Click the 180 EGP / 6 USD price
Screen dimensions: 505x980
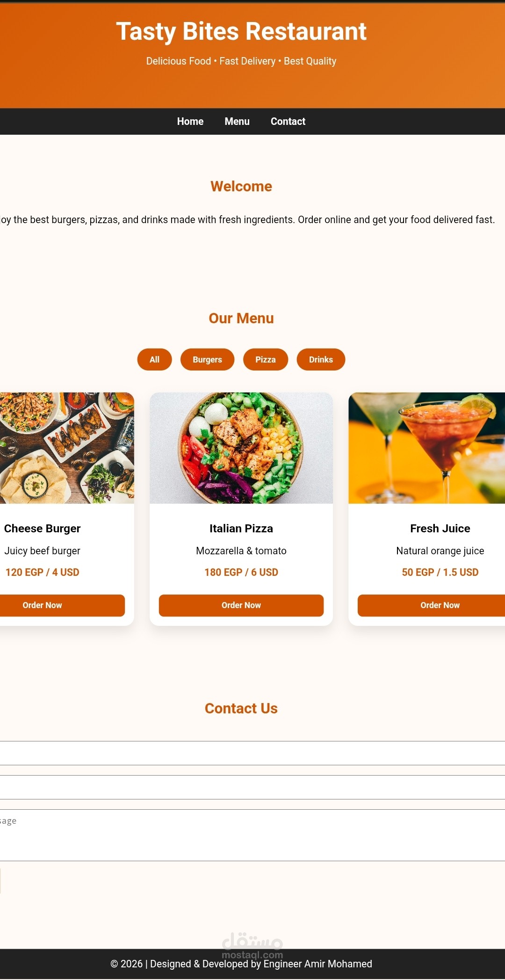[241, 572]
